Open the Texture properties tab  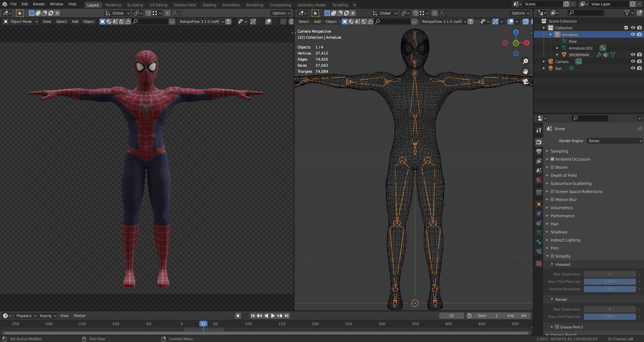539,263
